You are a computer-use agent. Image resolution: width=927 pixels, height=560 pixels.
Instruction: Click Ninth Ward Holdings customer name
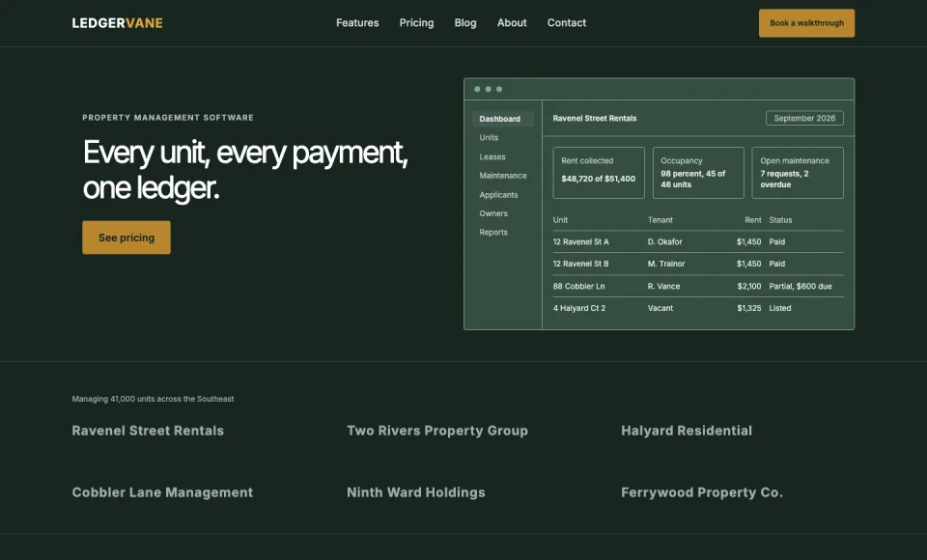click(415, 492)
